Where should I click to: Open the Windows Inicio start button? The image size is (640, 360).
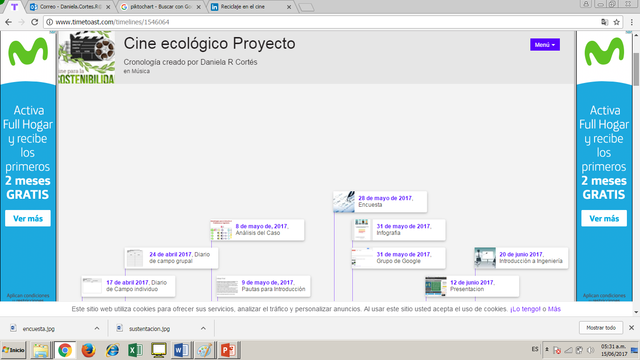click(13, 350)
